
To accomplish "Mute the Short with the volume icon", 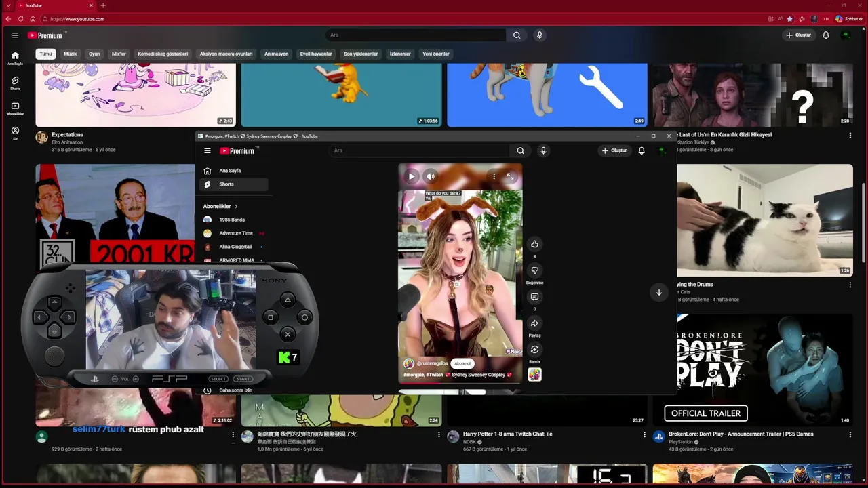I will tap(430, 176).
